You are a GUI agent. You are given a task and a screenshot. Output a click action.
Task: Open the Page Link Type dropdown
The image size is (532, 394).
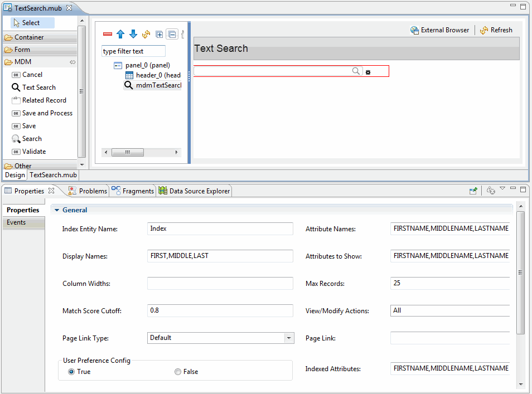click(289, 338)
